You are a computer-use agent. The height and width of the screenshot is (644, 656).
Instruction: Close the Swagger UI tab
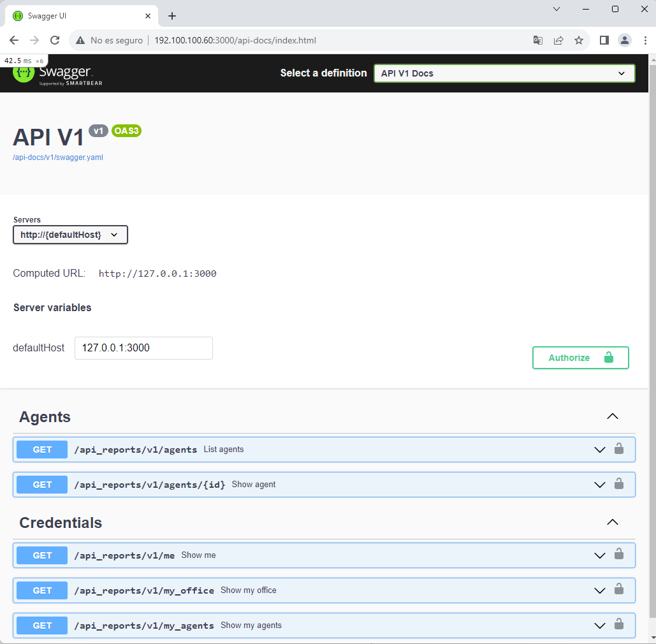148,16
